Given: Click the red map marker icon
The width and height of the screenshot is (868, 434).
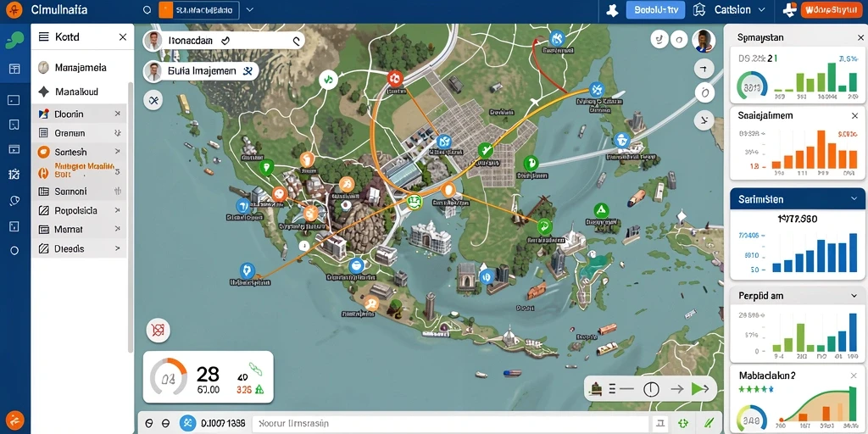Looking at the screenshot, I should point(395,77).
